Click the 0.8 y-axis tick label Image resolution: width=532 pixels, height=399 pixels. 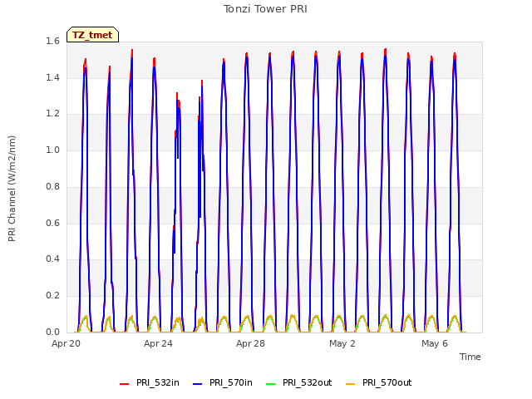coord(52,186)
